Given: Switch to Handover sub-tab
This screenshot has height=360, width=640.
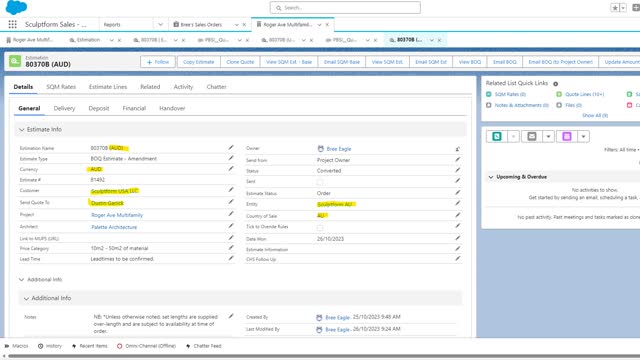Looking at the screenshot, I should click(x=172, y=108).
